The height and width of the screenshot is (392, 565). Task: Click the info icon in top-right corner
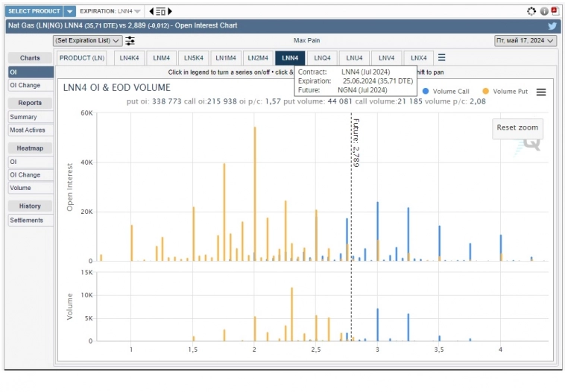544,11
